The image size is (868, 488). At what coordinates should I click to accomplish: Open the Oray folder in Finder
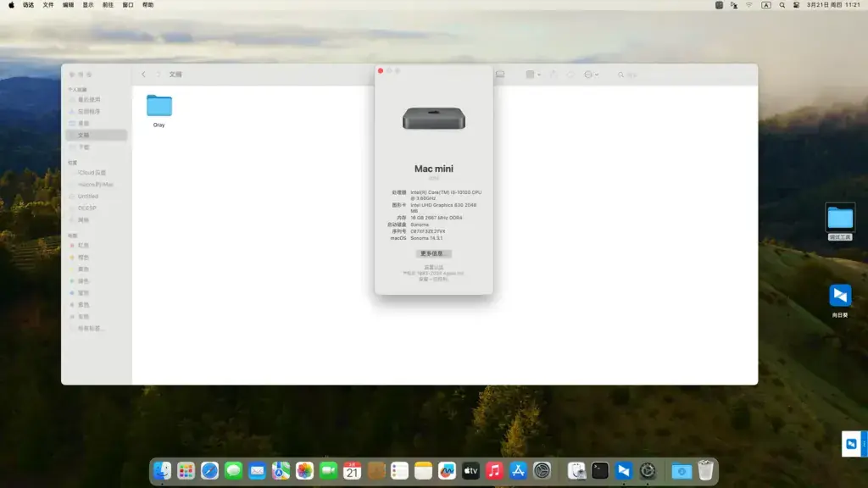(x=159, y=110)
